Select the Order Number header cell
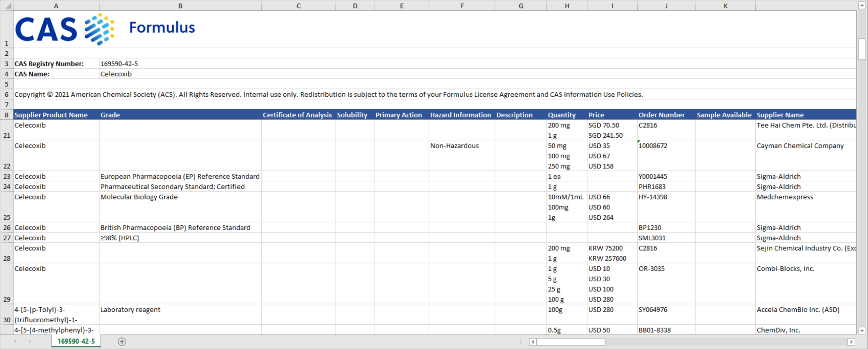The height and width of the screenshot is (349, 868). pyautogui.click(x=666, y=115)
